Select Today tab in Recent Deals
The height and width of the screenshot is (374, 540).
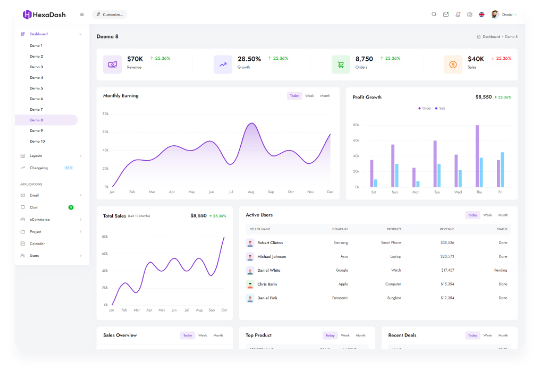coord(472,335)
